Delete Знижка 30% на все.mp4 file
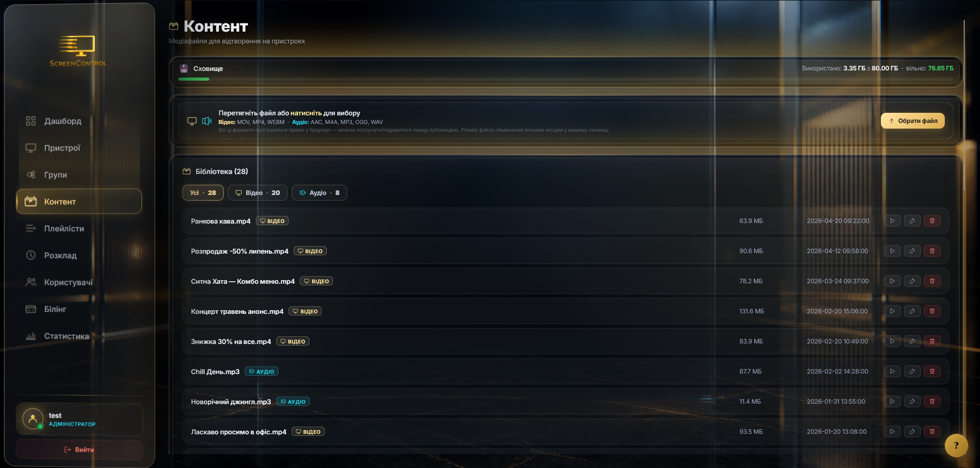Viewport: 980px width, 468px height. [x=932, y=341]
